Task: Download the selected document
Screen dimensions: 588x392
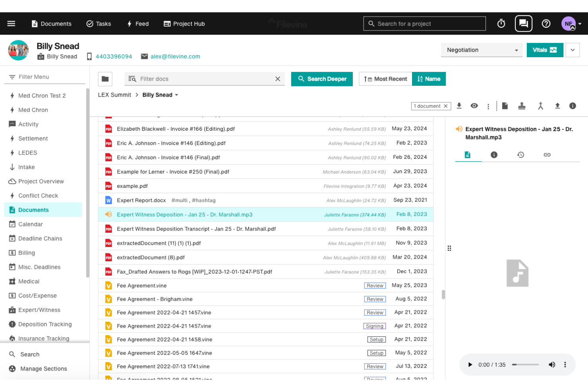Action: (x=459, y=106)
